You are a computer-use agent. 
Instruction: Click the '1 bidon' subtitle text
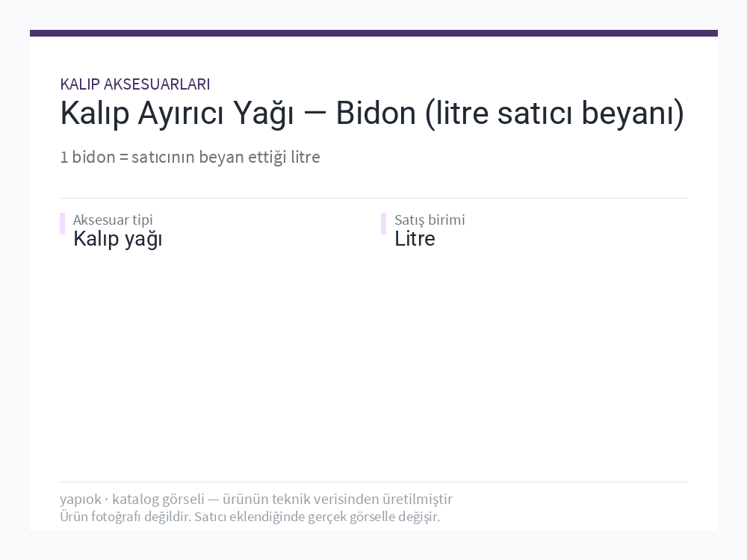[x=87, y=157]
